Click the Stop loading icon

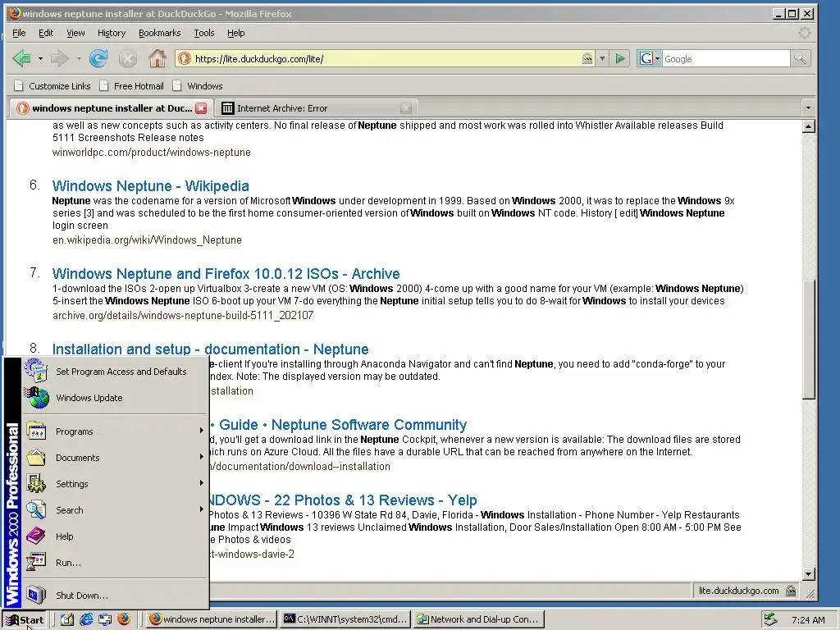tap(127, 58)
